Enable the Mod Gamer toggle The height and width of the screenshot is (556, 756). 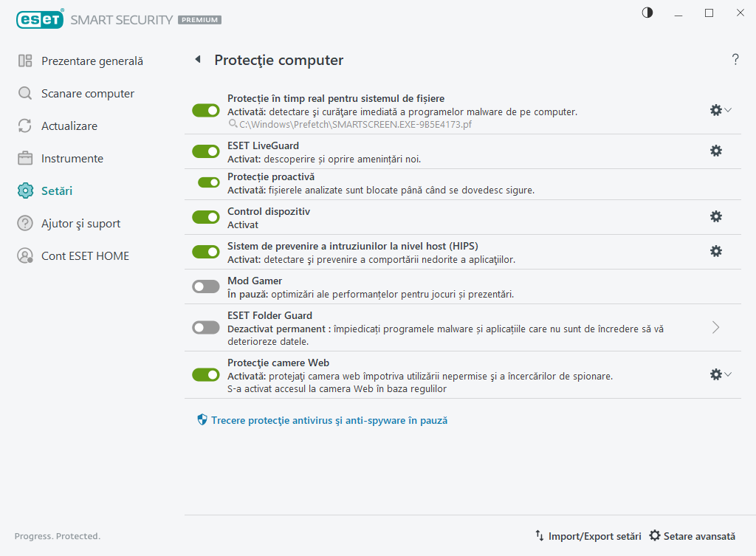point(205,286)
